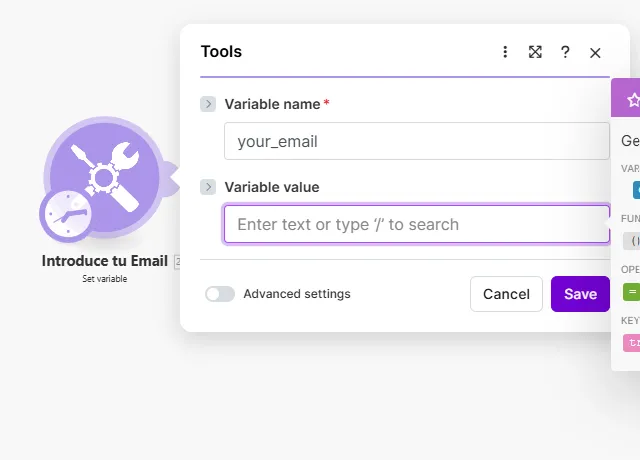Select the blue variables item in side panel
640x460 pixels.
[636, 190]
